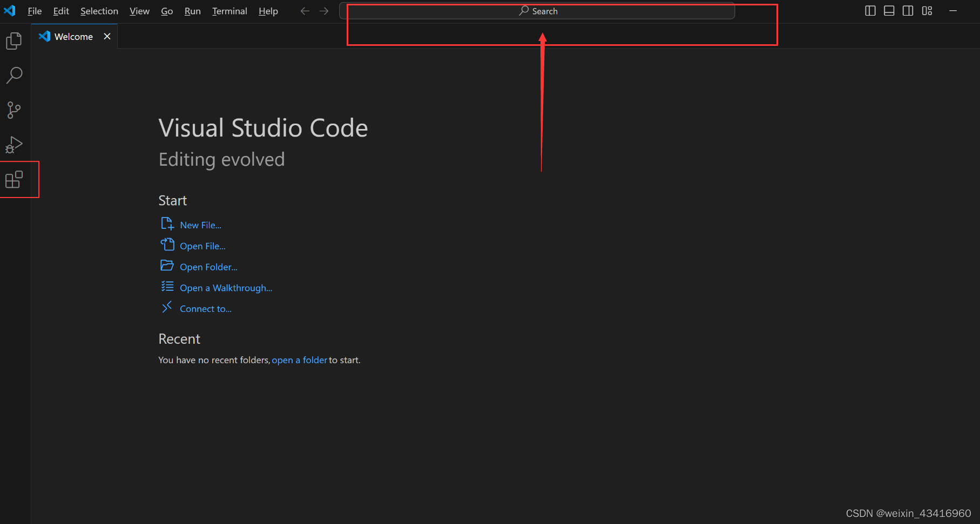The height and width of the screenshot is (524, 980).
Task: Select the Welcome tab
Action: 75,36
